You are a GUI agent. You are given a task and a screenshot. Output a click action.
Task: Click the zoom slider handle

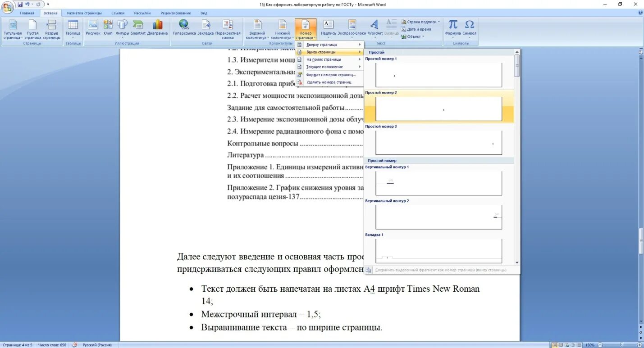coord(621,345)
